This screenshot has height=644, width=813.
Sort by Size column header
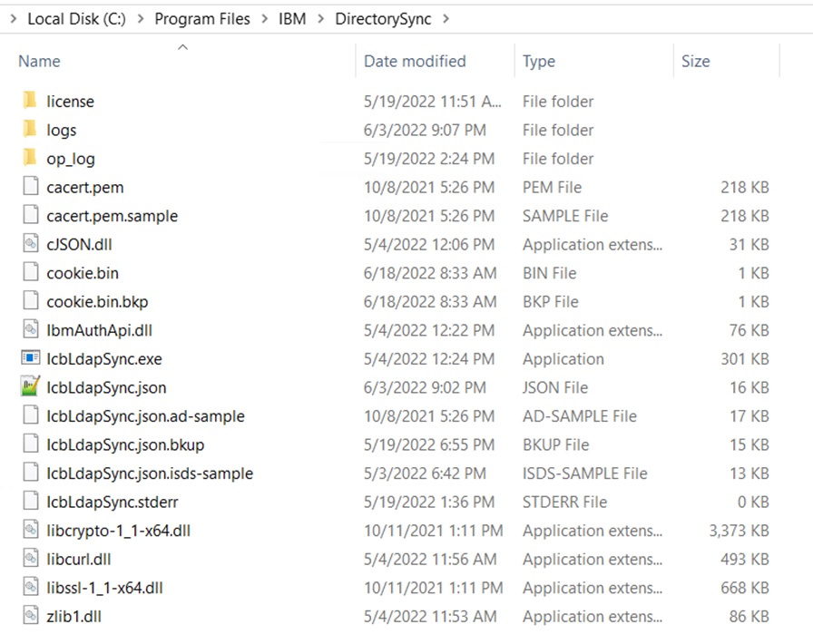695,61
